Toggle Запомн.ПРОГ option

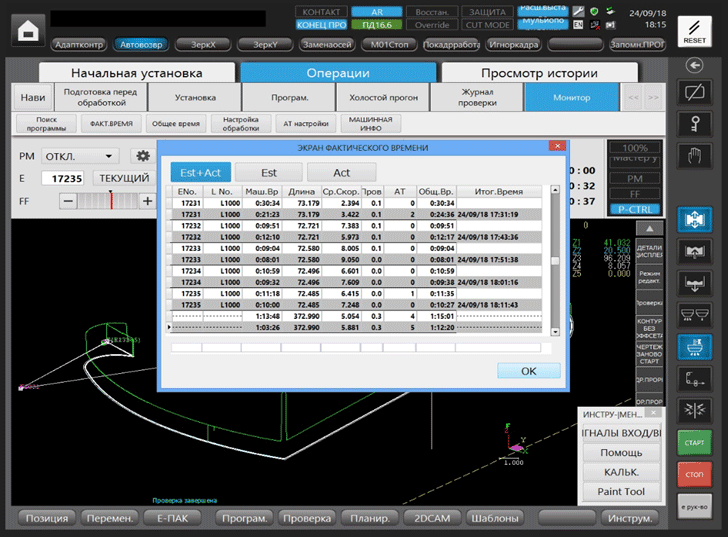coord(637,45)
